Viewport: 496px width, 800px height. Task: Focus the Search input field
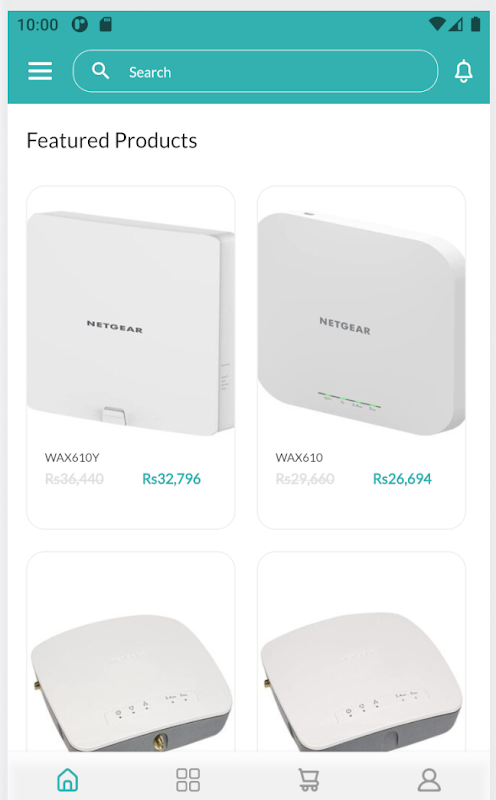point(255,71)
